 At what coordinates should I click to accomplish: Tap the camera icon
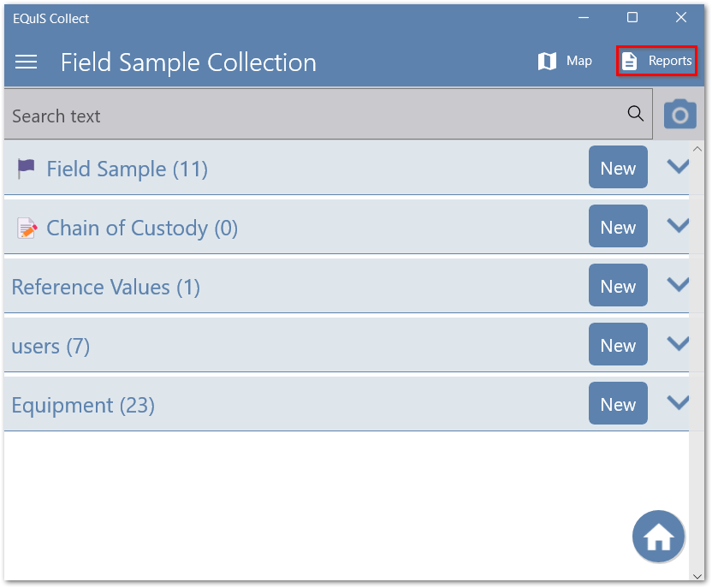click(x=680, y=114)
